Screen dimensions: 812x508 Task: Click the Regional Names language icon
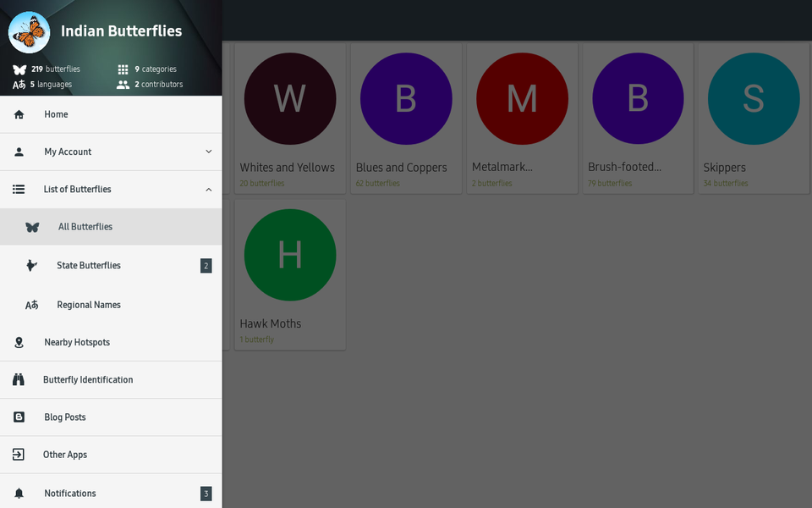point(31,305)
